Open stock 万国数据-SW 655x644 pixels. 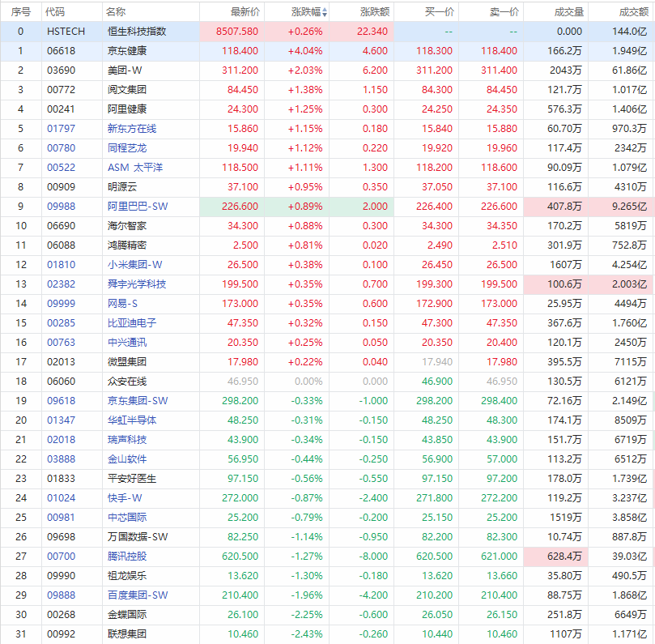point(138,536)
